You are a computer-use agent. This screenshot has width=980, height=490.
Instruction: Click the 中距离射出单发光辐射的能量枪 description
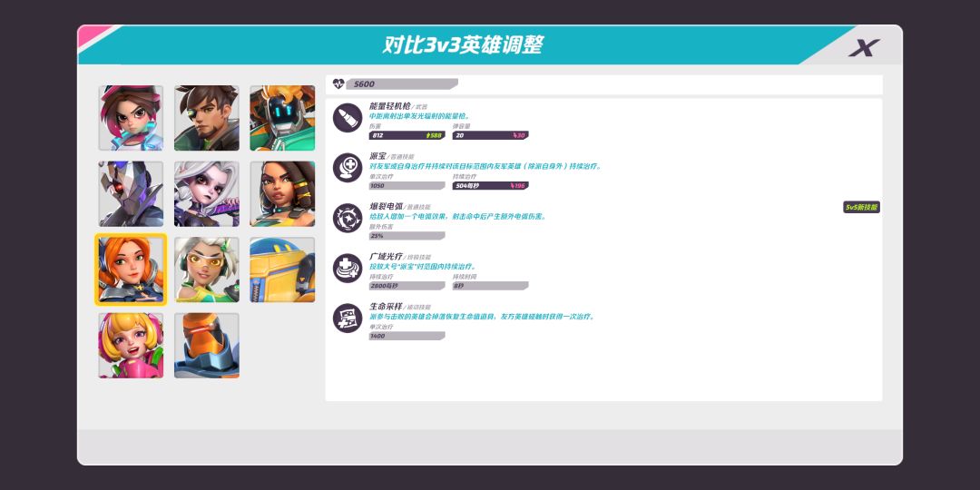pos(419,116)
